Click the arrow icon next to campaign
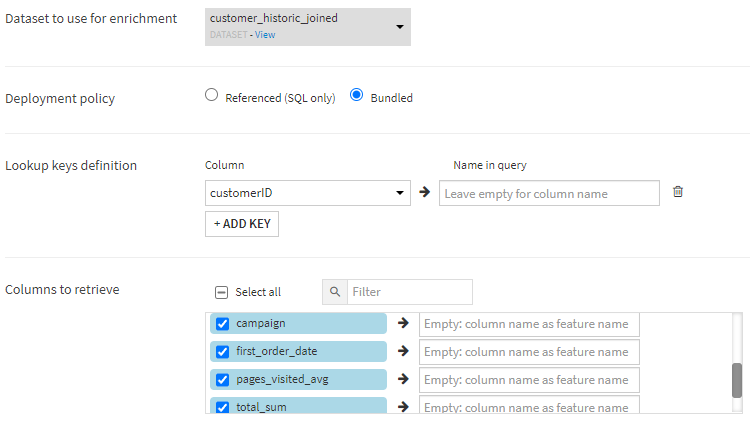Screen dimensions: 750x426 (x=403, y=323)
